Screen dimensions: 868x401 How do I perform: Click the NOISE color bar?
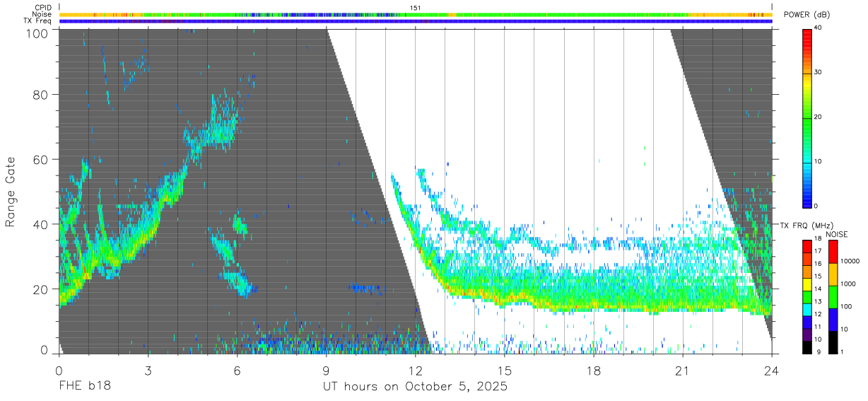(x=833, y=297)
